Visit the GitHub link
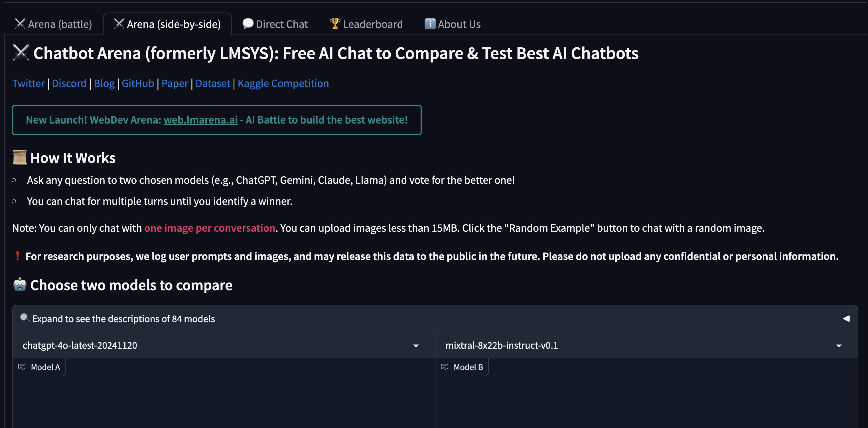The height and width of the screenshot is (428, 868). [138, 83]
